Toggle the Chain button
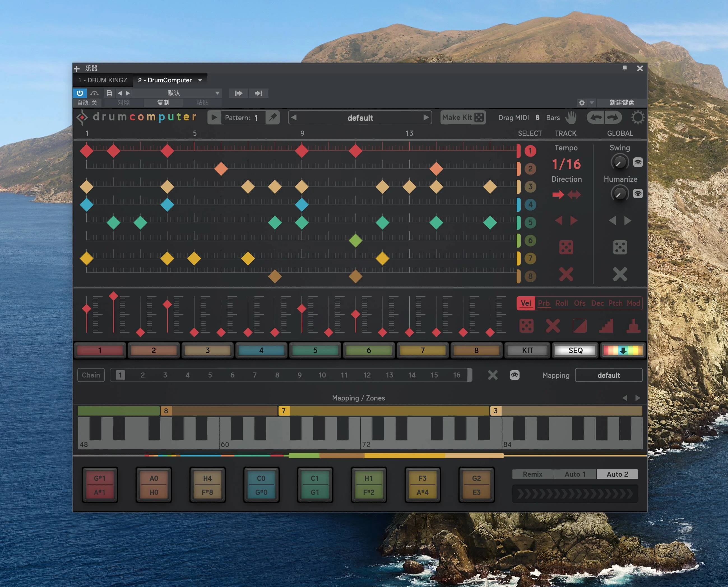728x587 pixels. (91, 375)
